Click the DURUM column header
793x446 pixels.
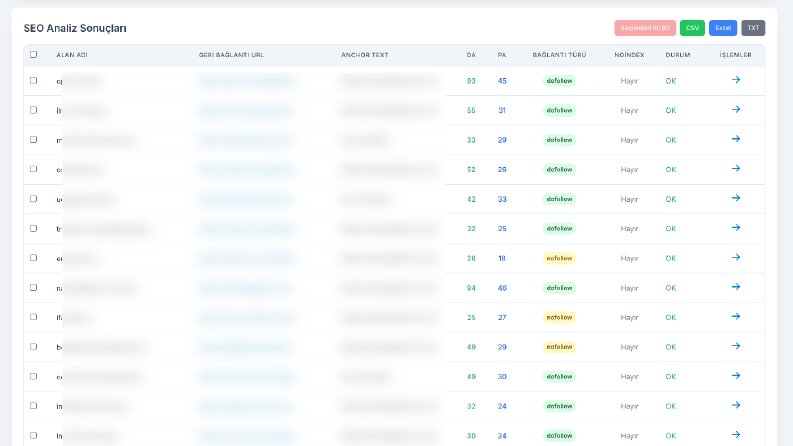click(678, 55)
